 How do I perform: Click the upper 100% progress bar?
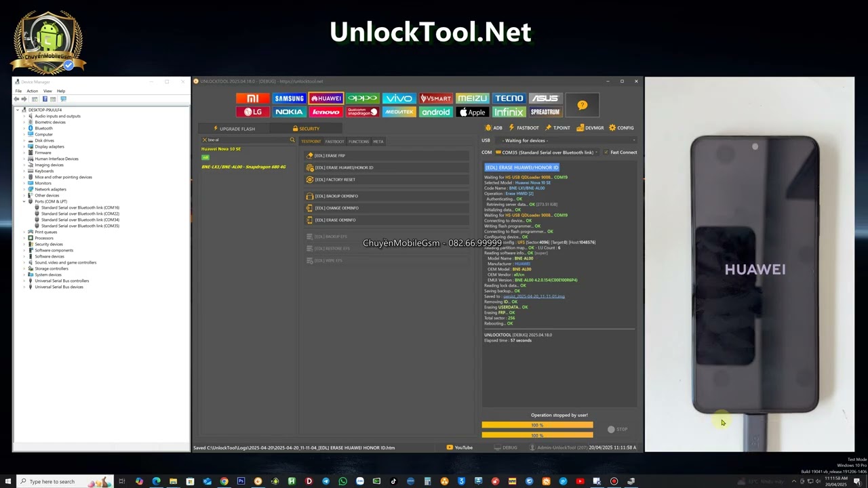537,425
